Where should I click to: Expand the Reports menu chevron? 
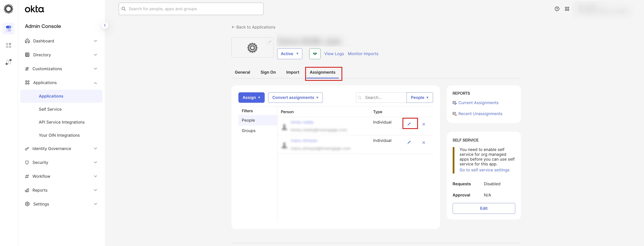pyautogui.click(x=95, y=190)
